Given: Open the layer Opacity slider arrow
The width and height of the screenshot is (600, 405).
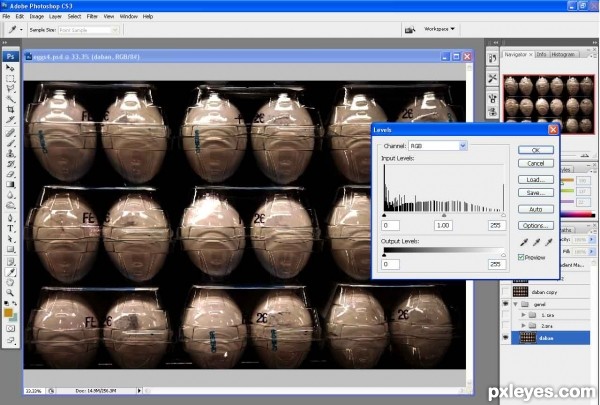Looking at the screenshot, I should click(591, 240).
